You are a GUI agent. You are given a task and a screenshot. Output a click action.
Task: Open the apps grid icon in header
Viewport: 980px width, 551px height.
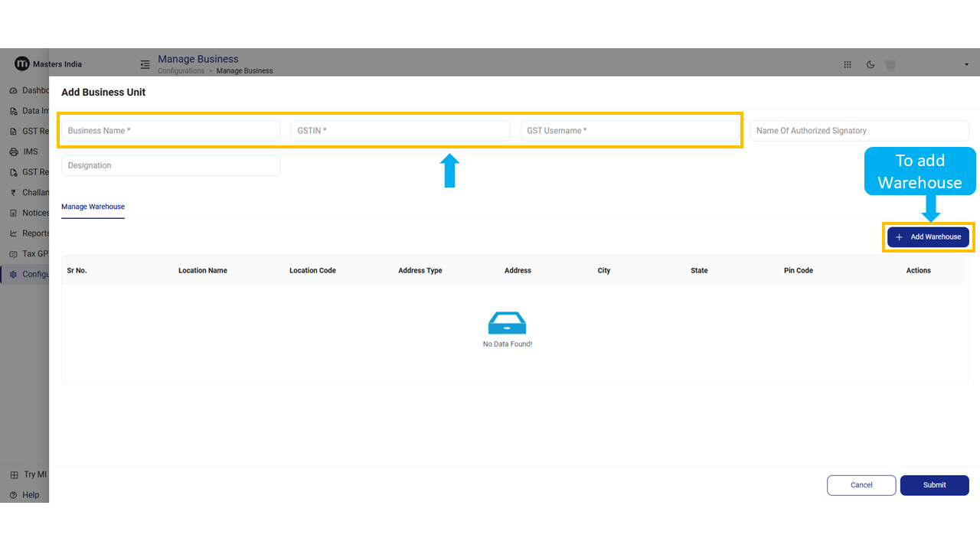848,65
